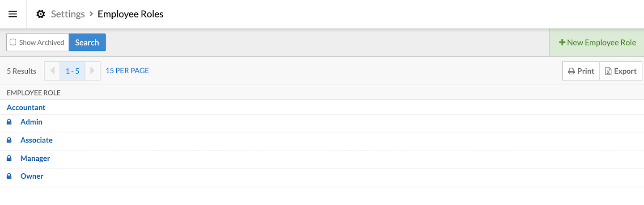Image resolution: width=644 pixels, height=205 pixels.
Task: Open the Accountant role
Action: tap(26, 108)
